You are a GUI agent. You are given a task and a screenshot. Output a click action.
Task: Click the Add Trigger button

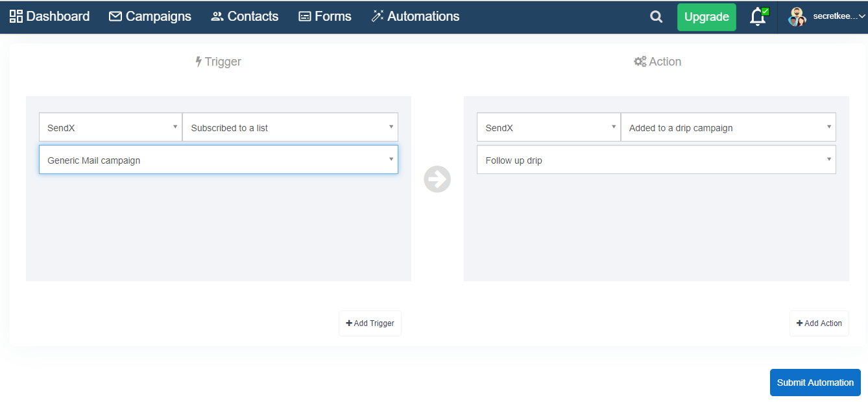pyautogui.click(x=370, y=323)
